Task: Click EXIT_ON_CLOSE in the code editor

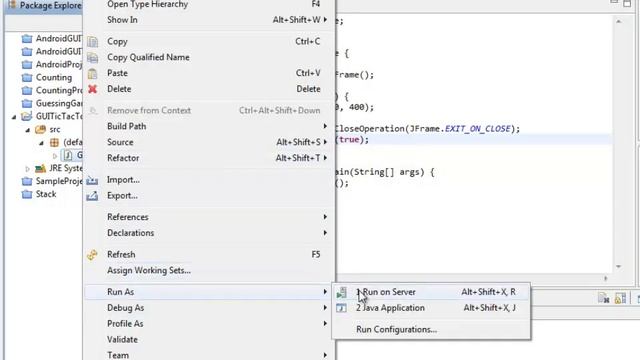Action: point(478,129)
